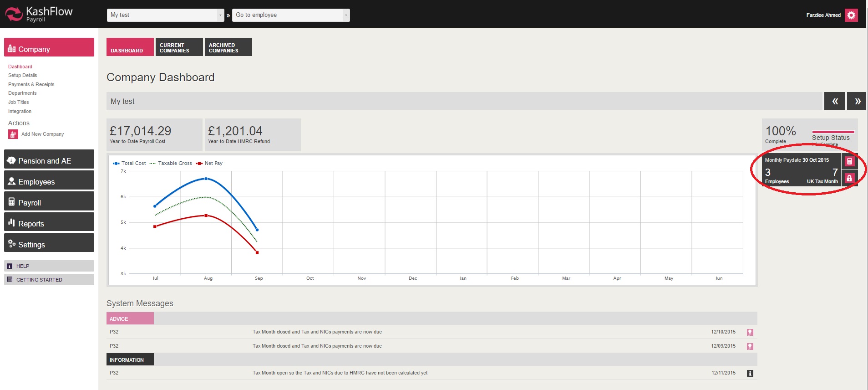Image resolution: width=868 pixels, height=390 pixels.
Task: Click the Add New Company icon
Action: tap(13, 134)
